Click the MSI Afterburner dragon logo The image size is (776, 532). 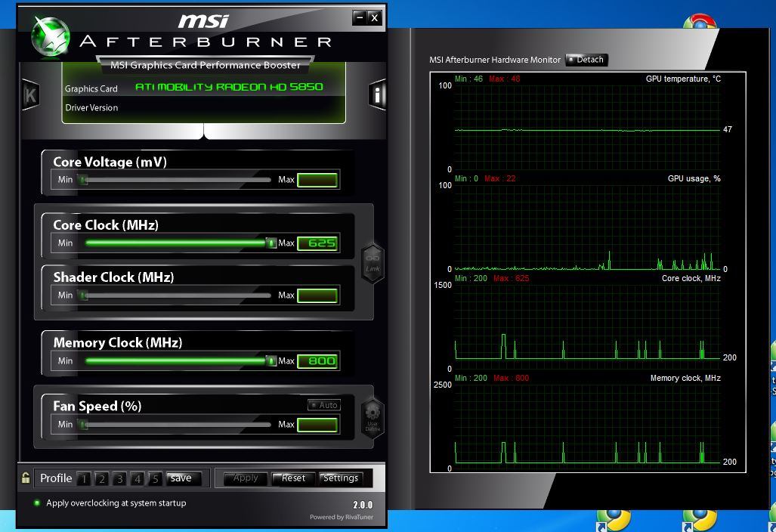51,36
